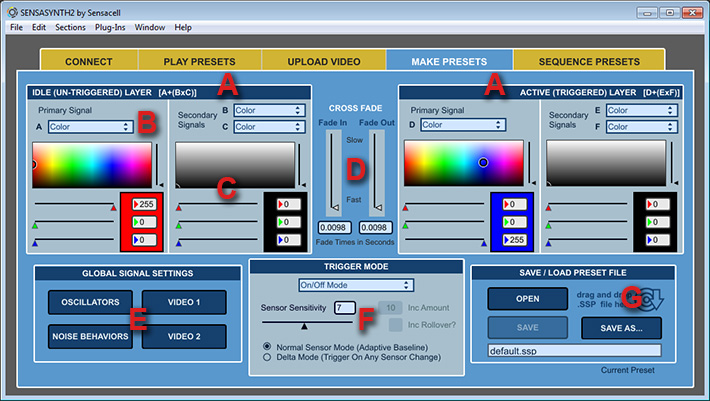This screenshot has width=710, height=401.
Task: Open Secondary Signal C dropdown
Action: click(x=269, y=127)
